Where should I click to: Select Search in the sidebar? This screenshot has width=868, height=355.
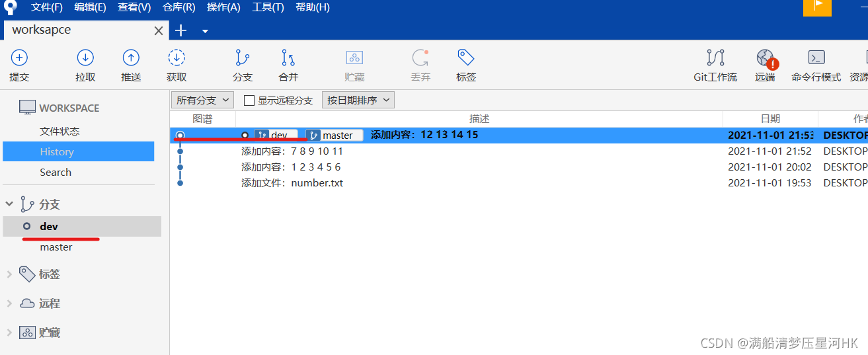tap(56, 172)
